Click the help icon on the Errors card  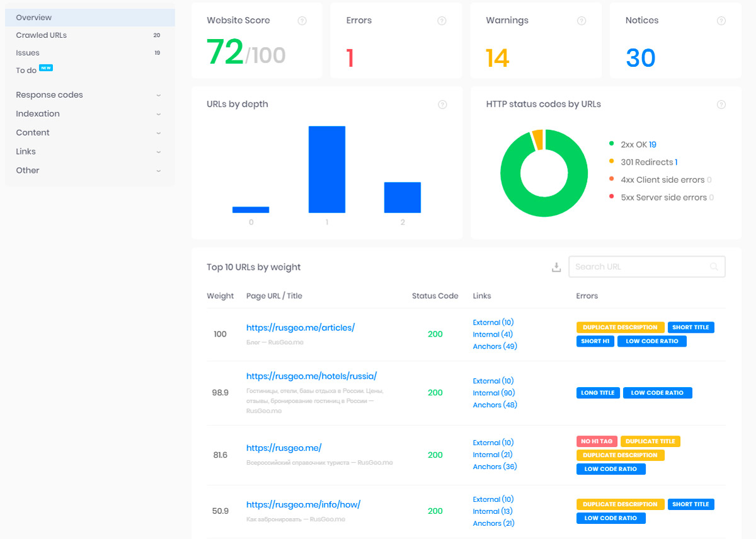click(x=441, y=20)
